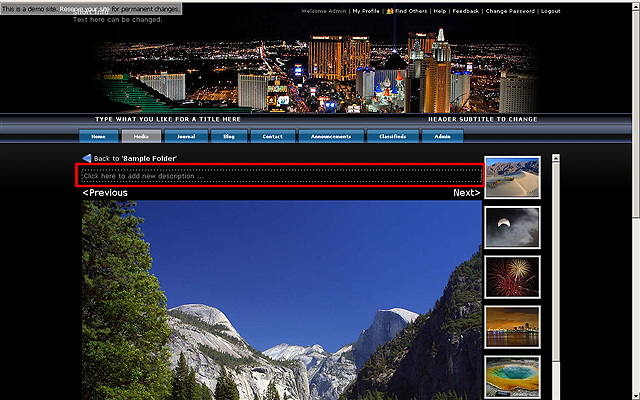Go to the Previous photo
This screenshot has width=640, height=400.
point(105,193)
